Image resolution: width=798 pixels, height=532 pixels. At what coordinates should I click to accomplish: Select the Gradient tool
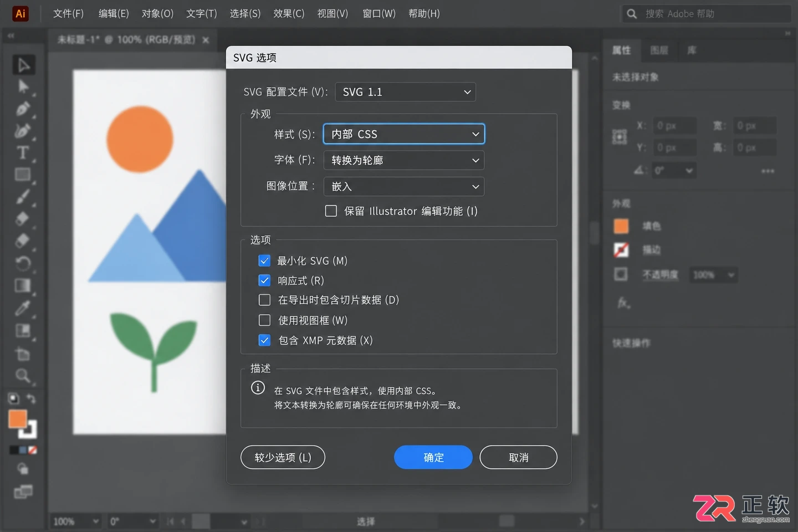23,285
